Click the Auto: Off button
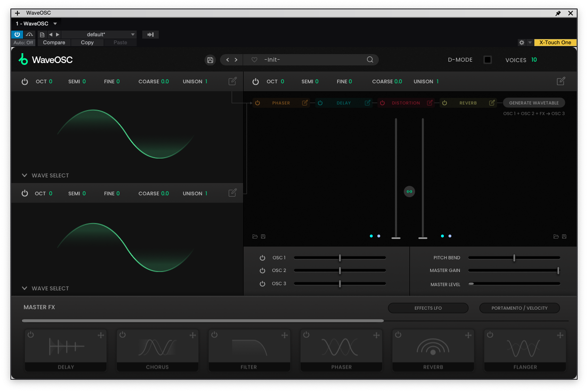The width and height of the screenshot is (588, 392). tap(23, 42)
